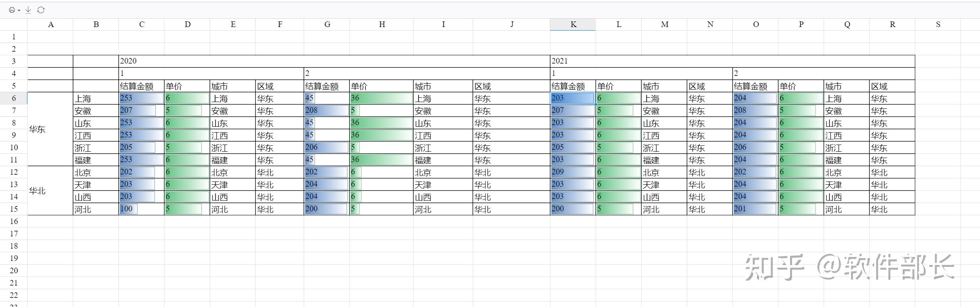Viewport: 980px width, 307px height.
Task: Click the printer icon in toolbar
Action: point(12,10)
